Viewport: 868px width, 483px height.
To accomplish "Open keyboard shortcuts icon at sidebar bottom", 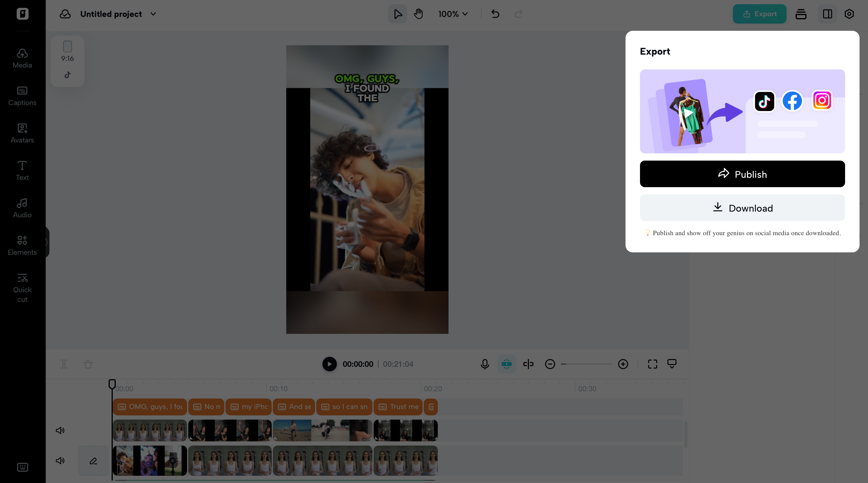I will pyautogui.click(x=23, y=467).
